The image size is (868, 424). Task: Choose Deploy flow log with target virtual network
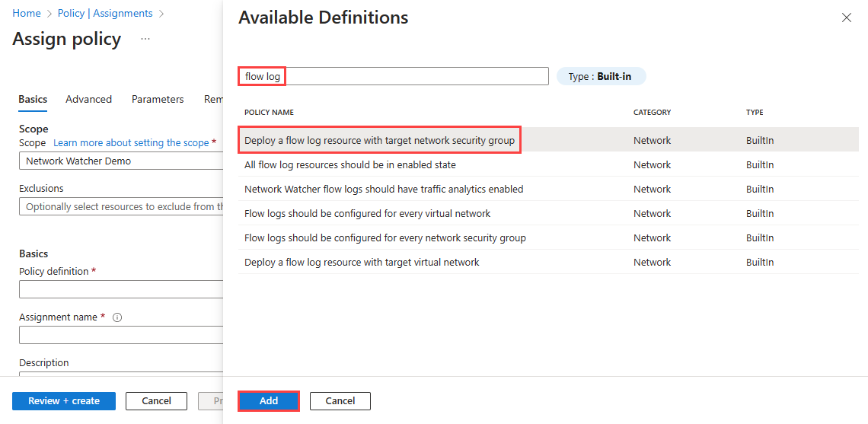point(362,262)
